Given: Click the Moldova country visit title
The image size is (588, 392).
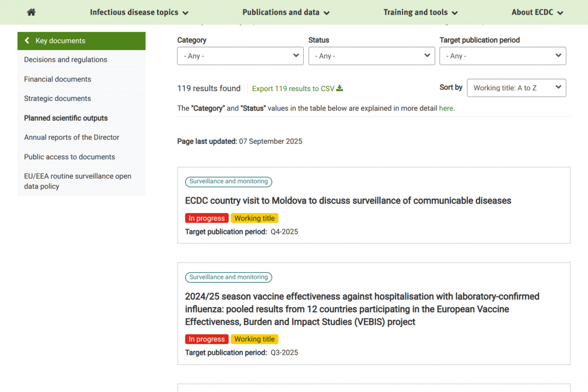Looking at the screenshot, I should coord(348,200).
